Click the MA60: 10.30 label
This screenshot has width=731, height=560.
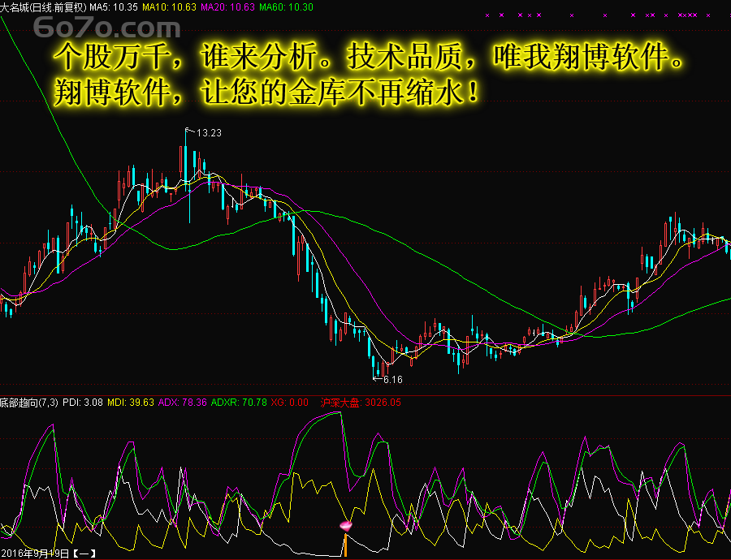(x=286, y=7)
